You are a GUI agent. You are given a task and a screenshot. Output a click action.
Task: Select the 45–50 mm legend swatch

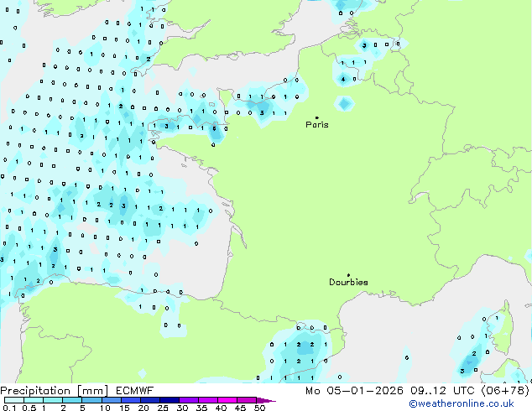click(247, 400)
